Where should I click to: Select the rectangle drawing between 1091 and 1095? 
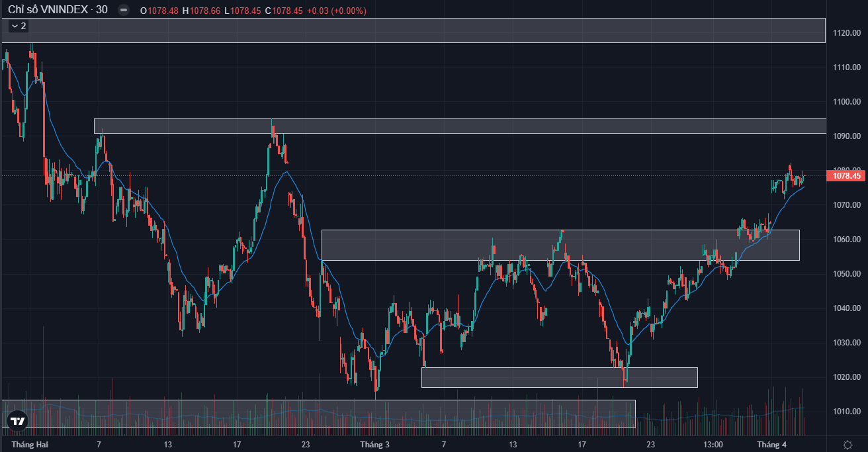460,126
